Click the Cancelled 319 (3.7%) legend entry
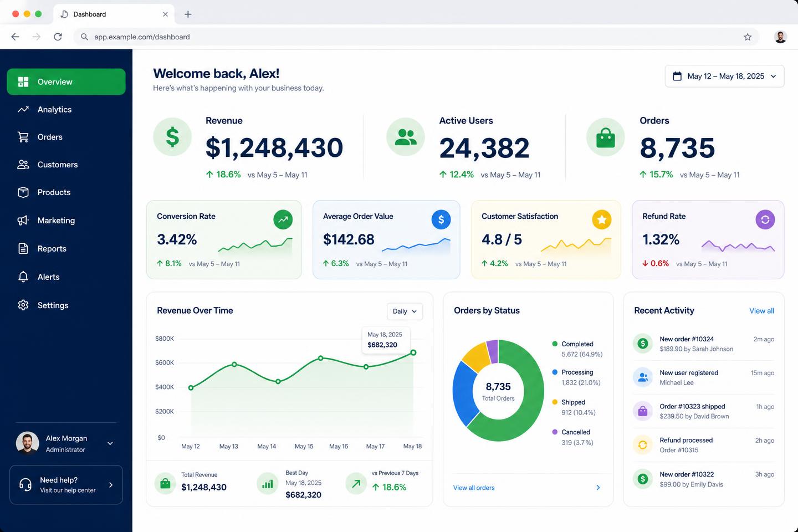The image size is (798, 532). (x=572, y=437)
